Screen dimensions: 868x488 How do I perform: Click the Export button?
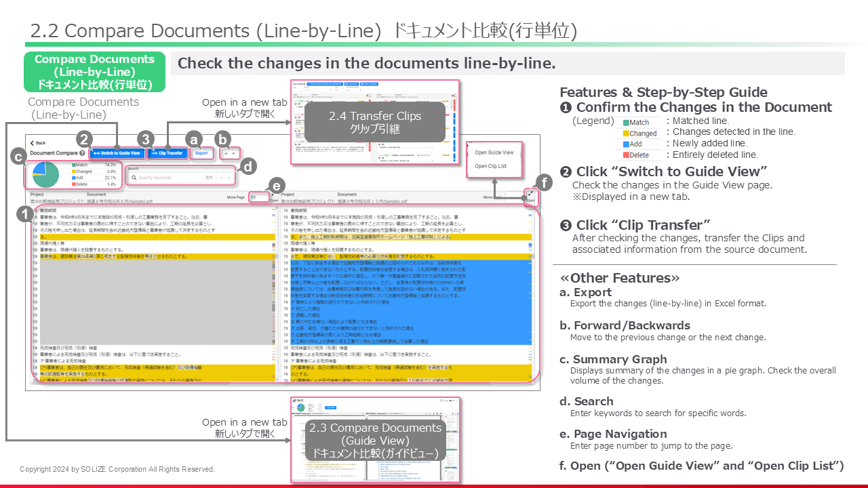tap(201, 153)
